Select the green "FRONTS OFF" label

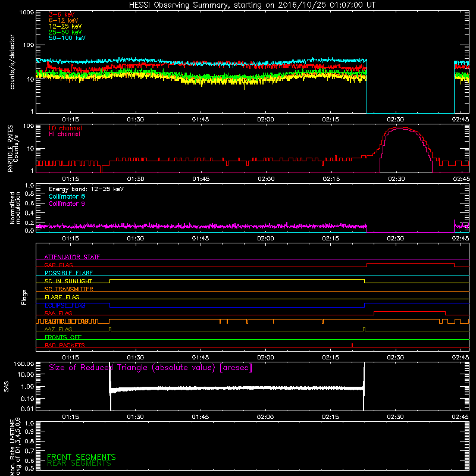[63, 337]
